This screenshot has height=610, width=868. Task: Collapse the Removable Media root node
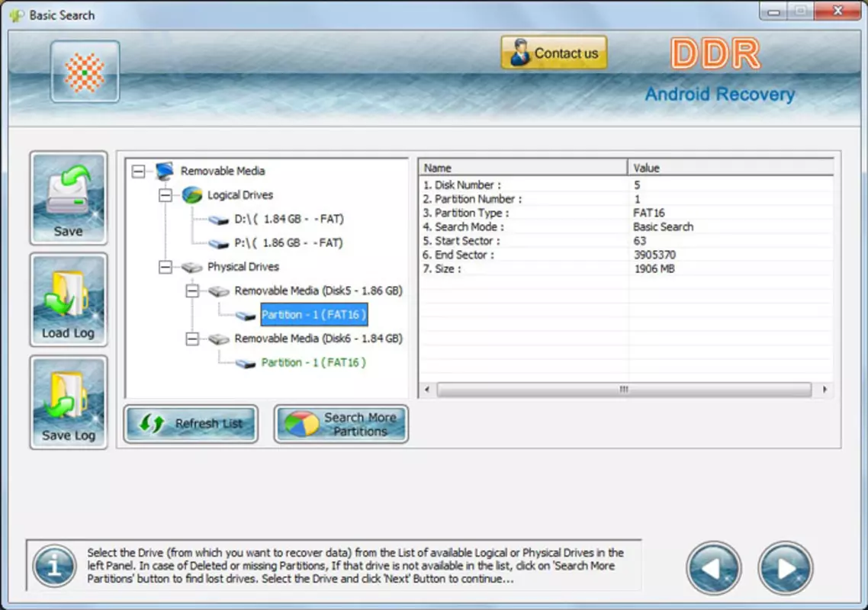click(138, 171)
